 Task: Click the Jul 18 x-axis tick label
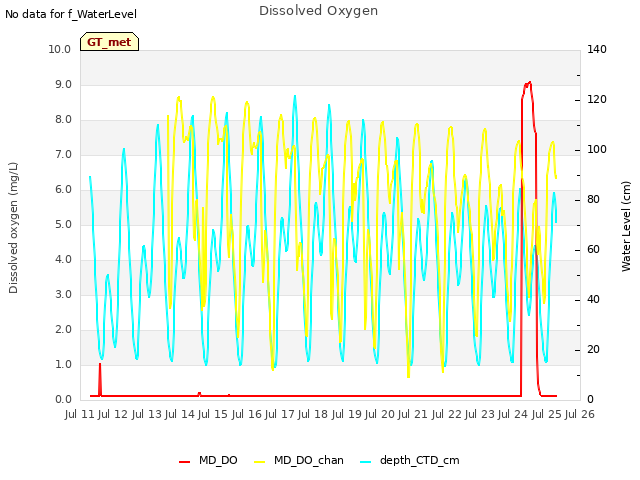click(x=313, y=414)
